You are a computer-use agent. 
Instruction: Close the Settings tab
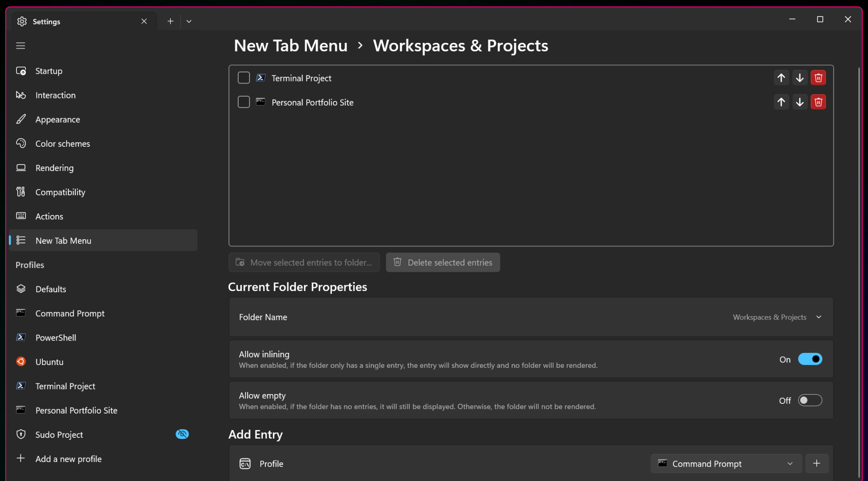pyautogui.click(x=144, y=21)
